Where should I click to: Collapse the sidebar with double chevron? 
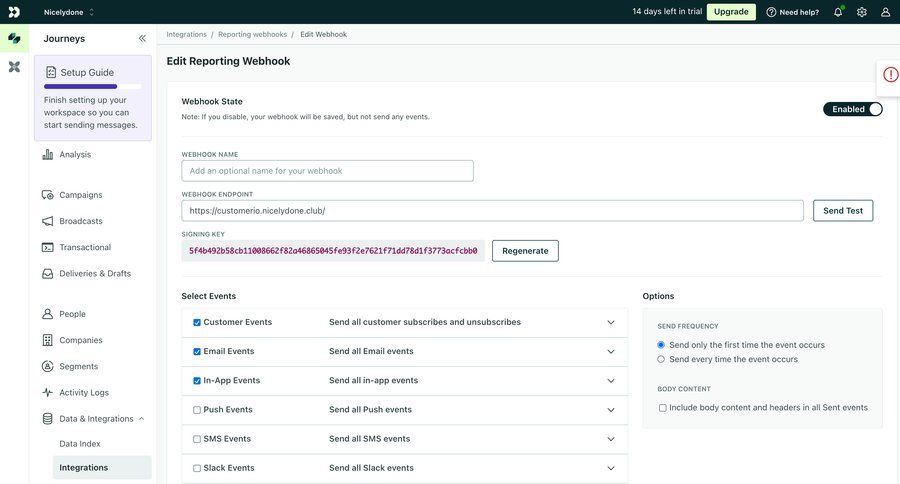pyautogui.click(x=142, y=38)
